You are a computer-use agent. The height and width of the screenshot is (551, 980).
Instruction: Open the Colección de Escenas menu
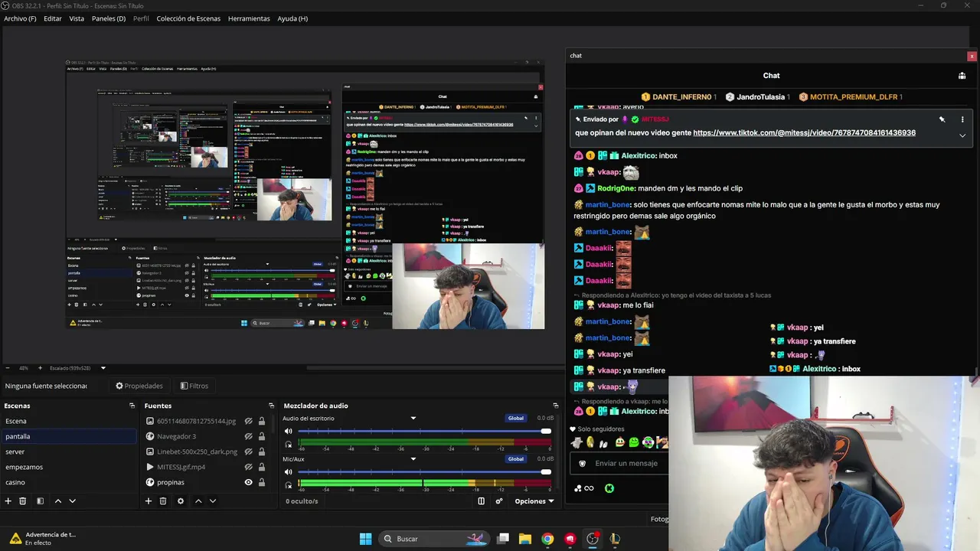click(188, 18)
